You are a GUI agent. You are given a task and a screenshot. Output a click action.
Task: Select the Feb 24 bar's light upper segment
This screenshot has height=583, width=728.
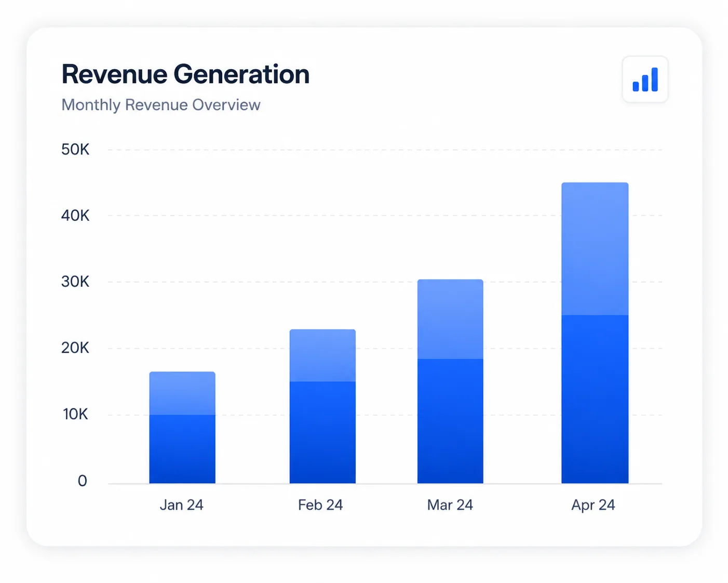322,355
